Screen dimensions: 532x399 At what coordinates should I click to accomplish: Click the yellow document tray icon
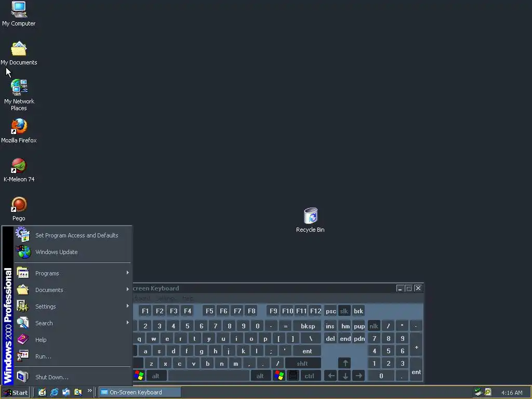488,392
